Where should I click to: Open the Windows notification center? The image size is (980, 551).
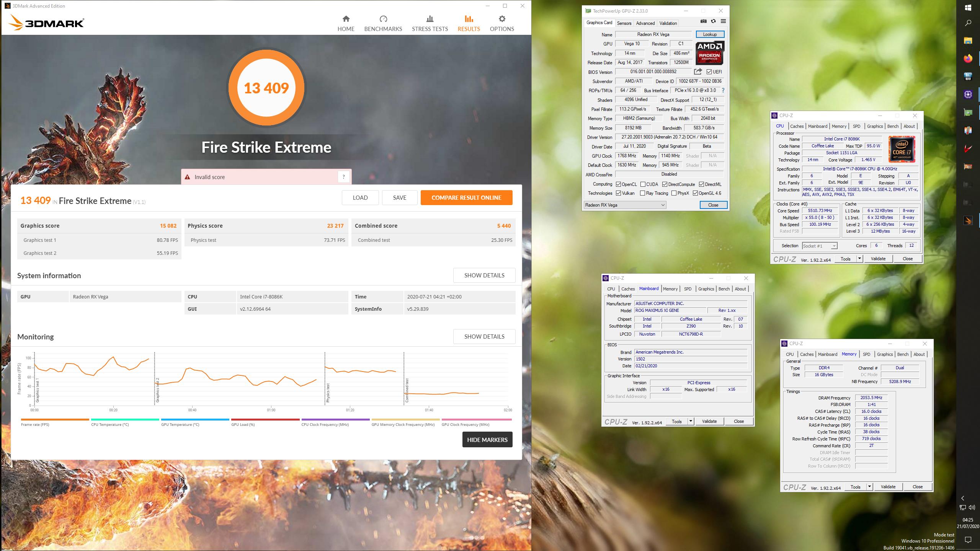pos(968,540)
